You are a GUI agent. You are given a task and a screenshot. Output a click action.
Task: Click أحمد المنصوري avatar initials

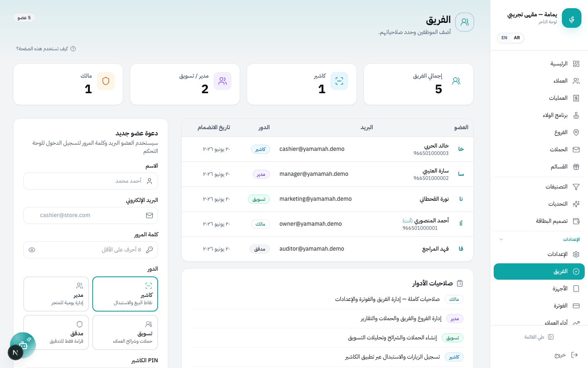pyautogui.click(x=461, y=224)
